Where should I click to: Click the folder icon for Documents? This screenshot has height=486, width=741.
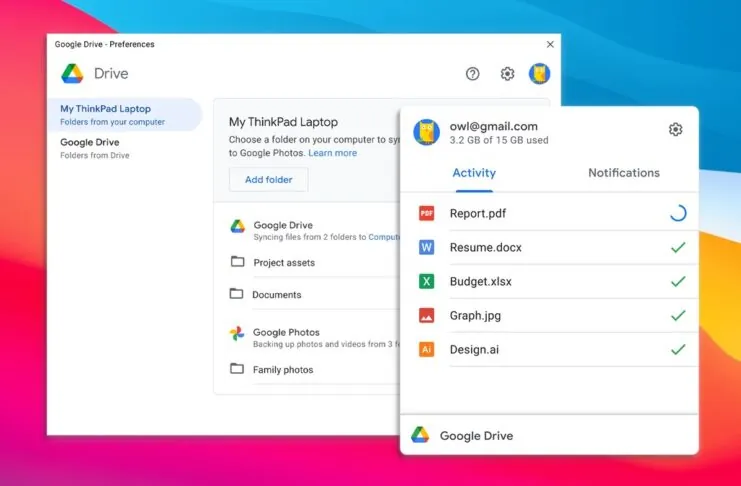[236, 294]
